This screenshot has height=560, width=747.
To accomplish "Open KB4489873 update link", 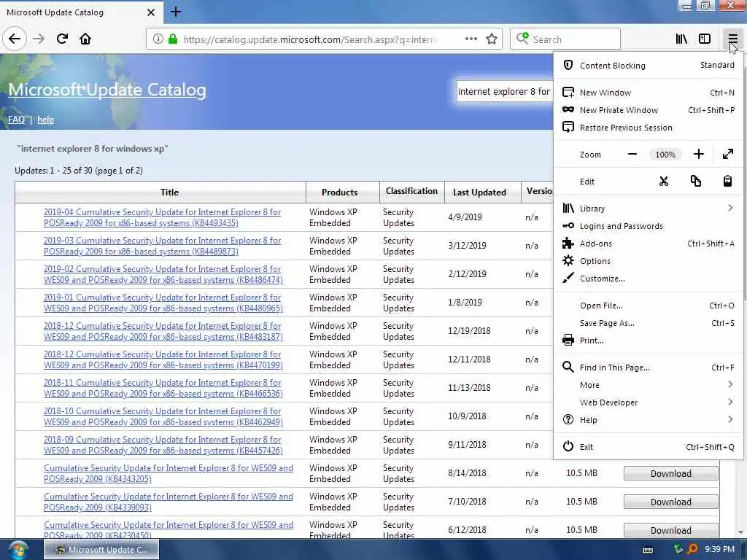I will (x=162, y=246).
